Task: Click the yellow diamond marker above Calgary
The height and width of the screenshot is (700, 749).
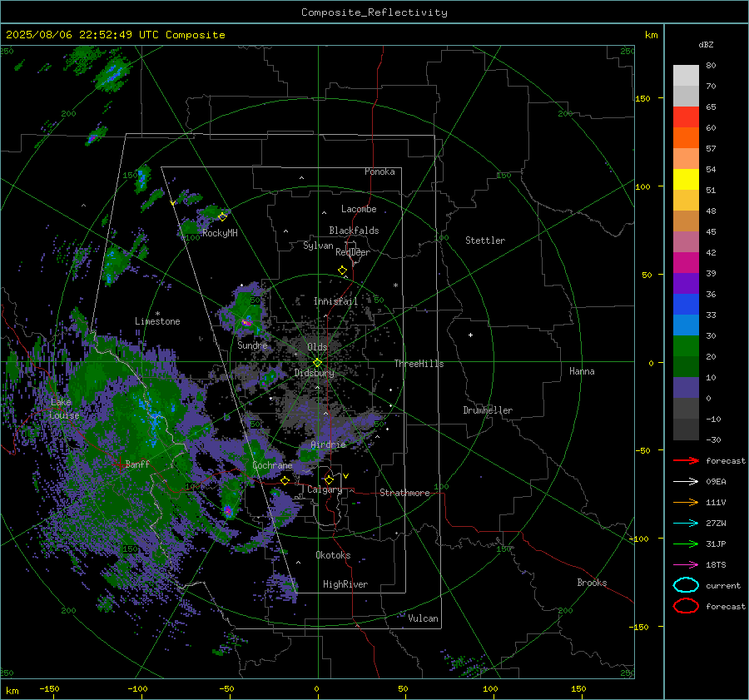Action: pyautogui.click(x=329, y=479)
